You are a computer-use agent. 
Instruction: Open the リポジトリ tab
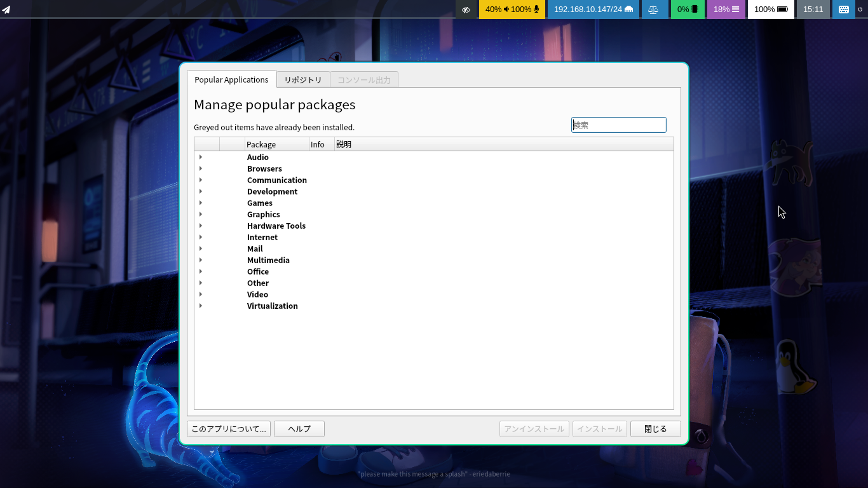[303, 80]
